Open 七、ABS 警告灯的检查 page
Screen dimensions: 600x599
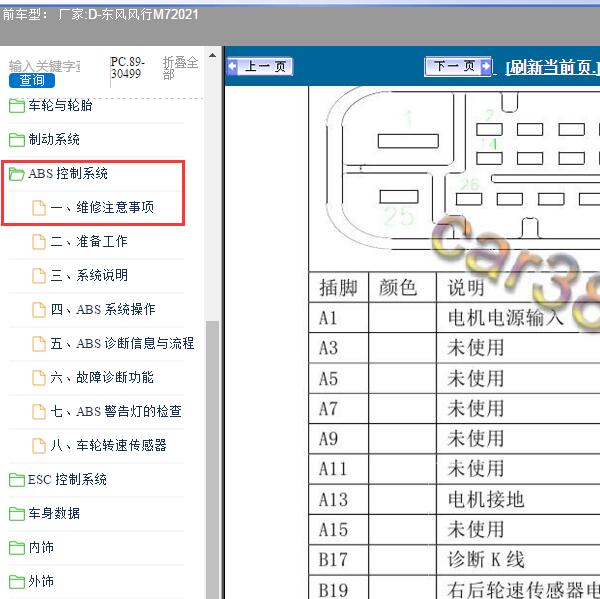[116, 412]
